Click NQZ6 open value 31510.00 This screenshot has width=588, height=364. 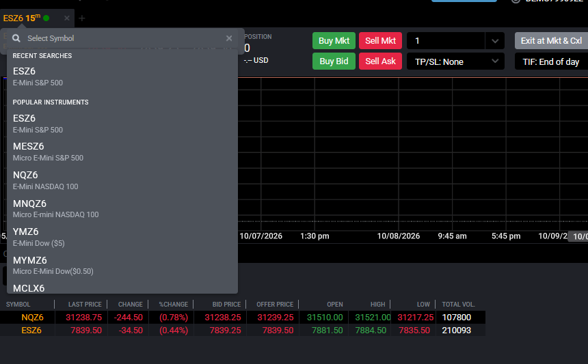click(x=325, y=317)
